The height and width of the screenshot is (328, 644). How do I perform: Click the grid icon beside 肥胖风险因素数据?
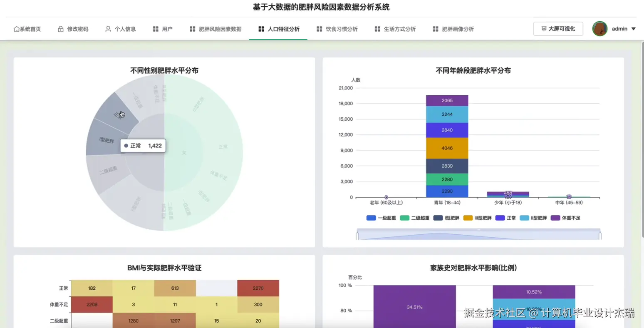(192, 29)
